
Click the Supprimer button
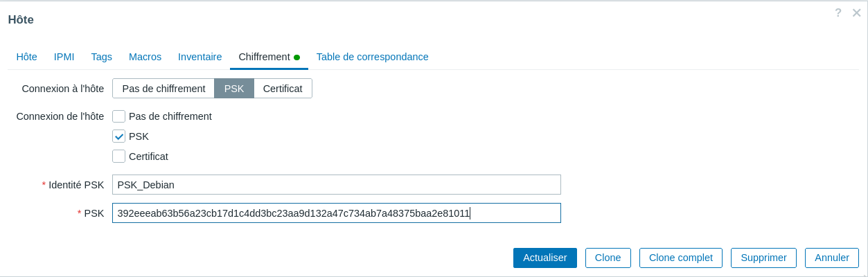pyautogui.click(x=763, y=258)
